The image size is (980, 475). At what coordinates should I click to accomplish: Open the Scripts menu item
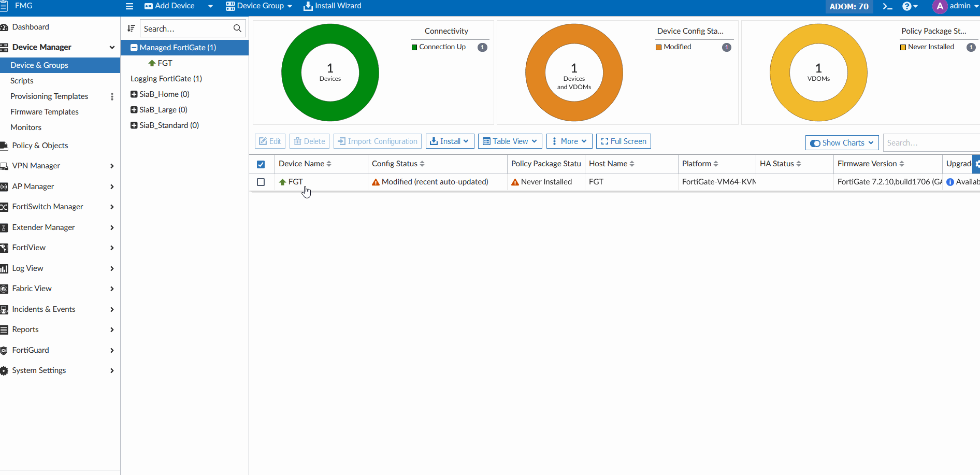22,81
